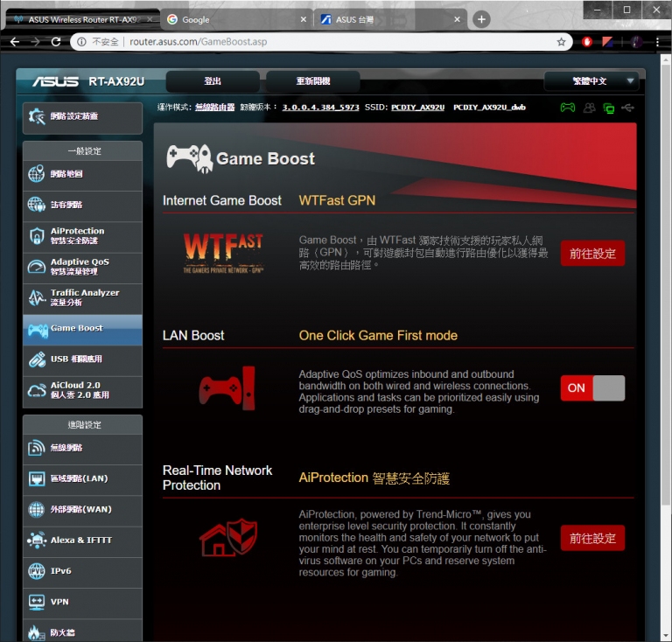Click the AiProtection house shield image
The width and height of the screenshot is (672, 642).
pyautogui.click(x=228, y=538)
